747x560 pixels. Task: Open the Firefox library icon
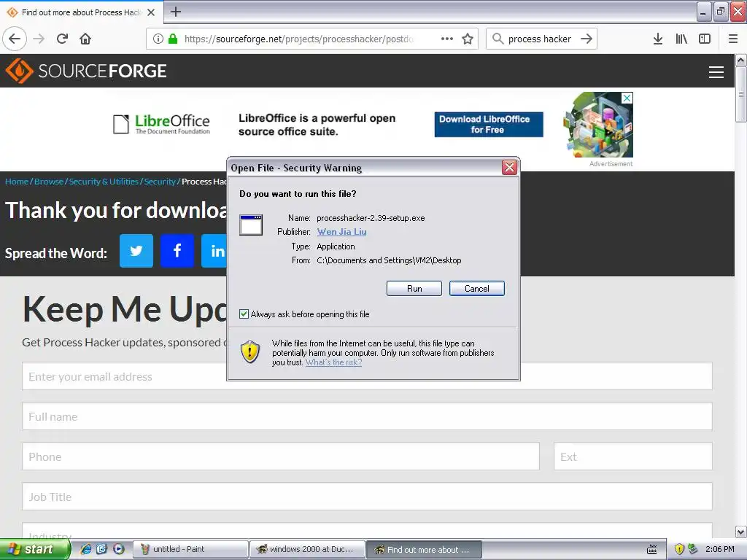click(x=681, y=39)
